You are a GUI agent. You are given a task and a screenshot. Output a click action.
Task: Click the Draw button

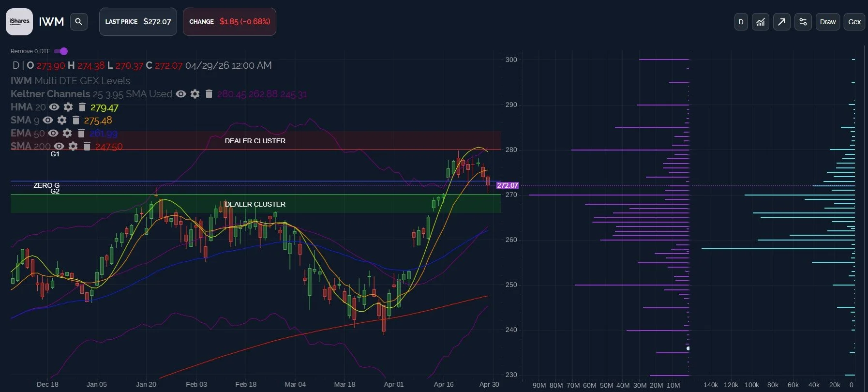[828, 22]
